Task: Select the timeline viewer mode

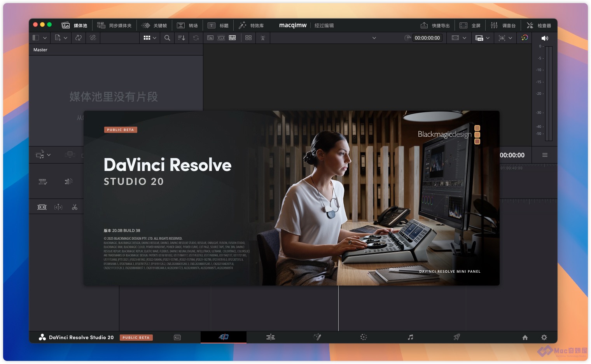Action: tap(233, 38)
